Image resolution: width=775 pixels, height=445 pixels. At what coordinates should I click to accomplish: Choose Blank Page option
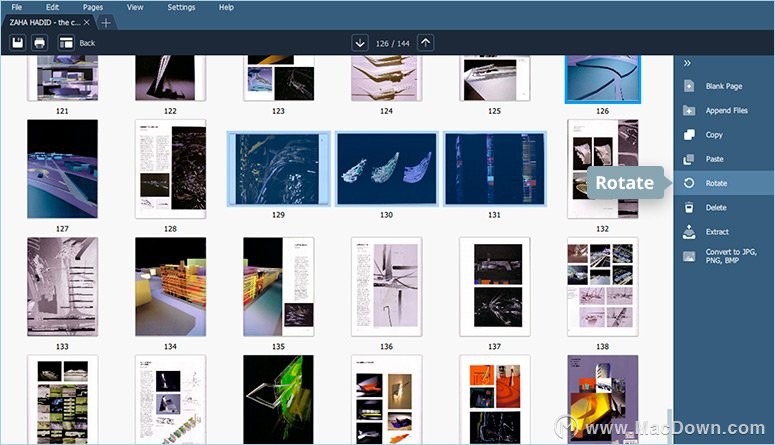pyautogui.click(x=724, y=86)
